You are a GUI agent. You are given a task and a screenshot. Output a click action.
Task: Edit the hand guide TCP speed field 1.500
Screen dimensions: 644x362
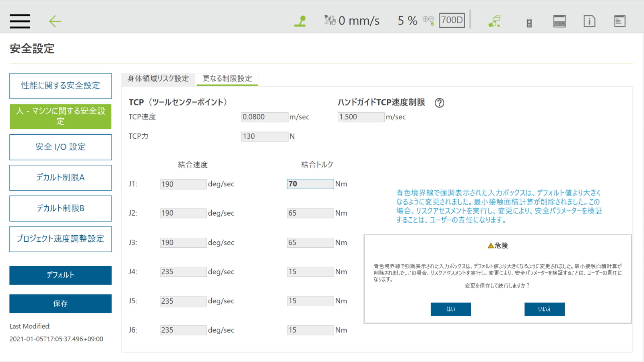[361, 117]
